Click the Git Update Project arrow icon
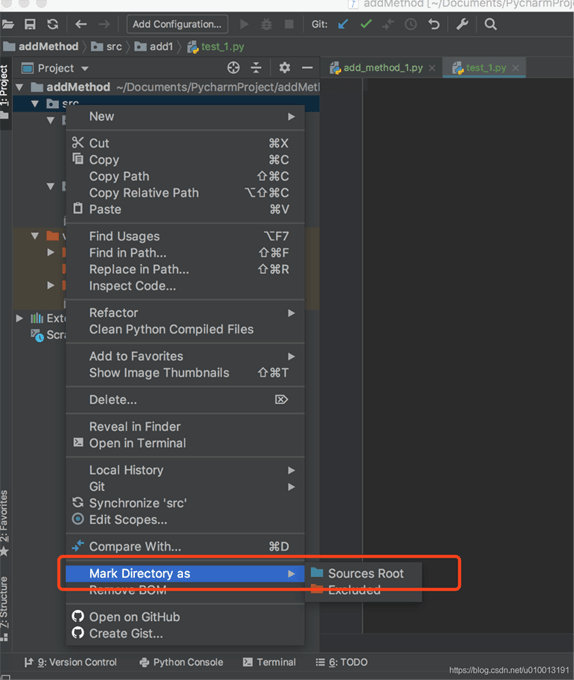This screenshot has width=574, height=680. (x=343, y=24)
